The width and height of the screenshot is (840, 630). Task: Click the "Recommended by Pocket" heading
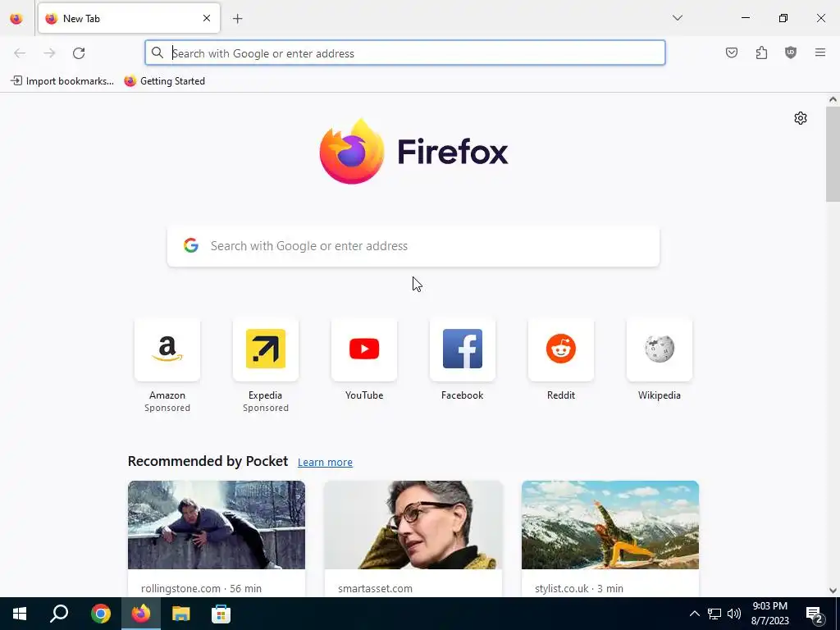(x=208, y=461)
